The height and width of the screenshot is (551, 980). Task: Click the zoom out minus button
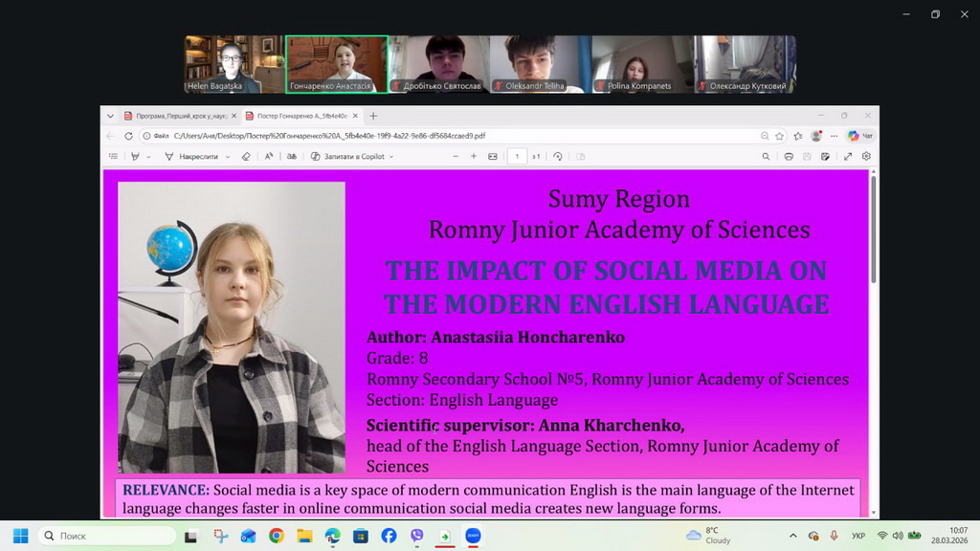point(449,156)
